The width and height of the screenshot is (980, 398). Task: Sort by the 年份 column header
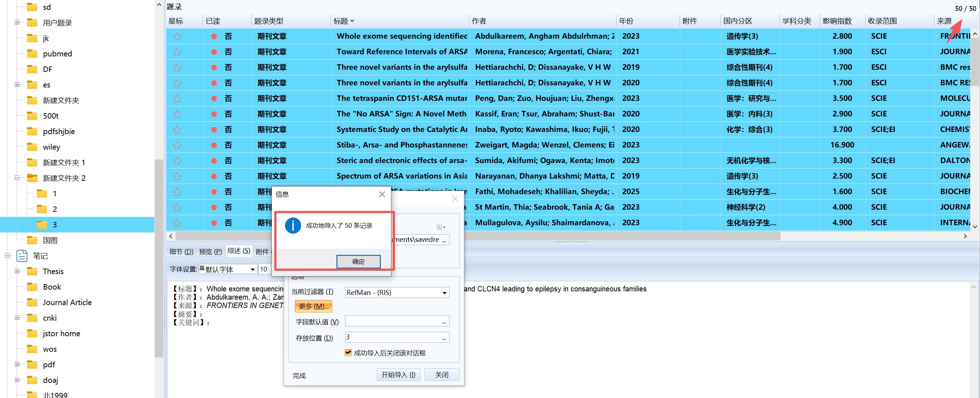[648, 21]
